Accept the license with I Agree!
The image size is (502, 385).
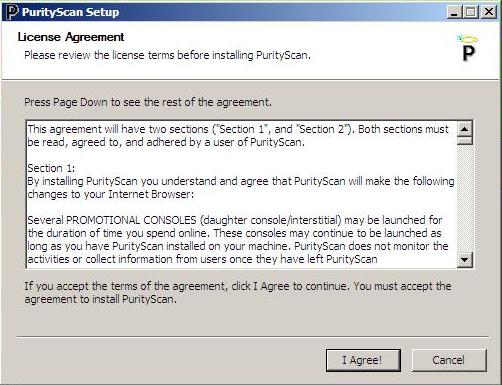point(363,360)
